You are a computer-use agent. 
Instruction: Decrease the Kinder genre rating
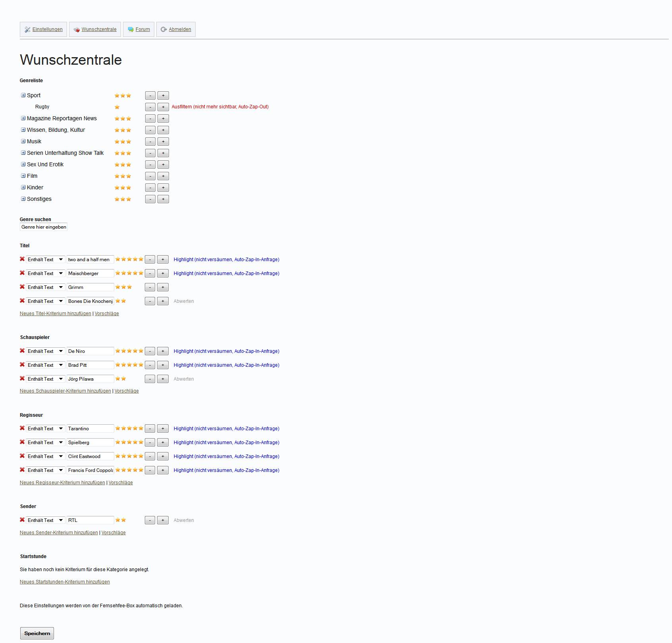(150, 187)
